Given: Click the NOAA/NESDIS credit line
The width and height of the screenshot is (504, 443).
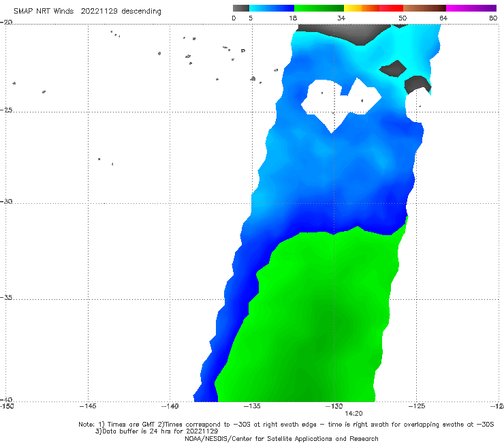Looking at the screenshot, I should pyautogui.click(x=281, y=439).
